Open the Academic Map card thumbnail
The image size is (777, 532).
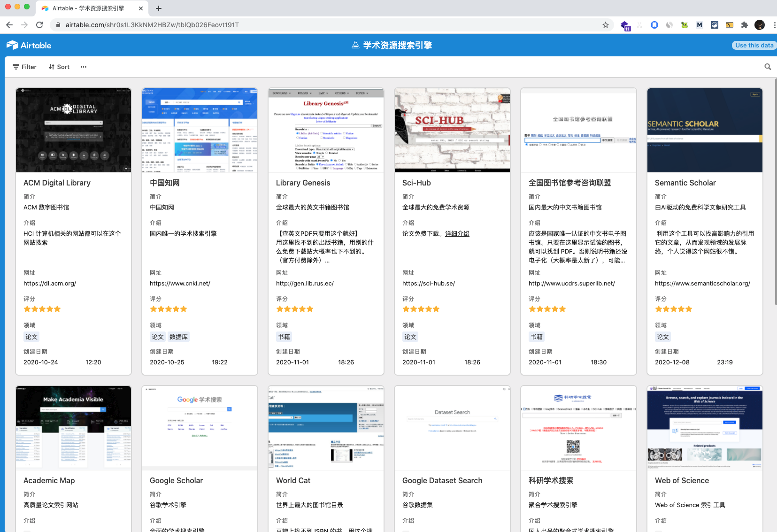click(73, 428)
